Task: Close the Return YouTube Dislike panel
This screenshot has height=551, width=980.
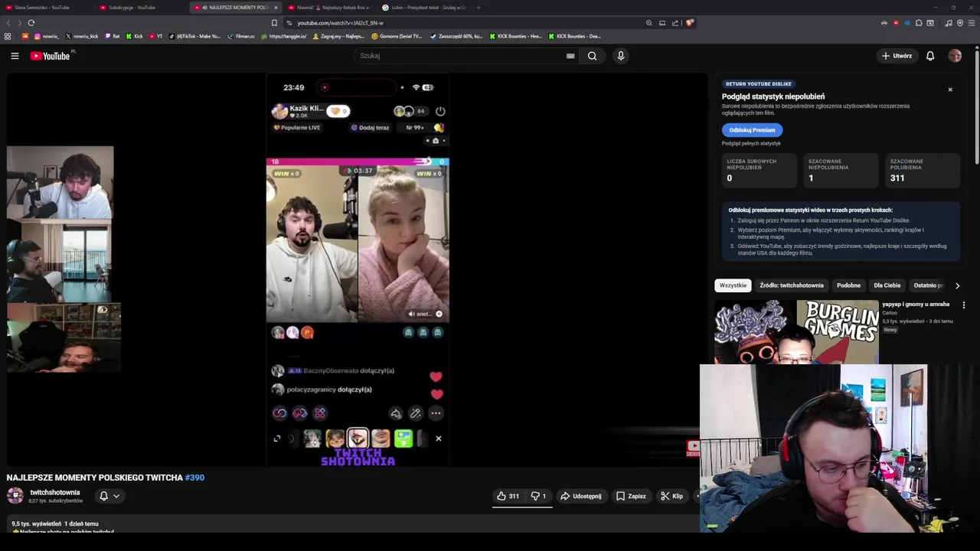Action: coord(950,90)
